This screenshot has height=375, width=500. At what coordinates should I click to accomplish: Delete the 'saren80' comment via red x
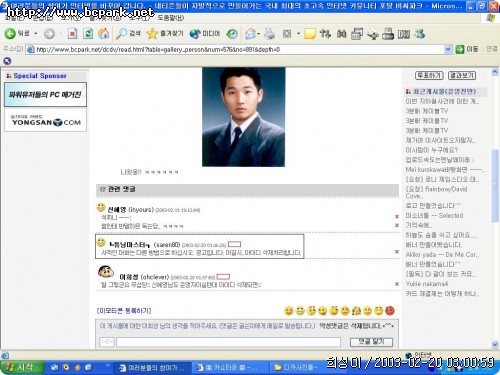pyautogui.click(x=397, y=252)
